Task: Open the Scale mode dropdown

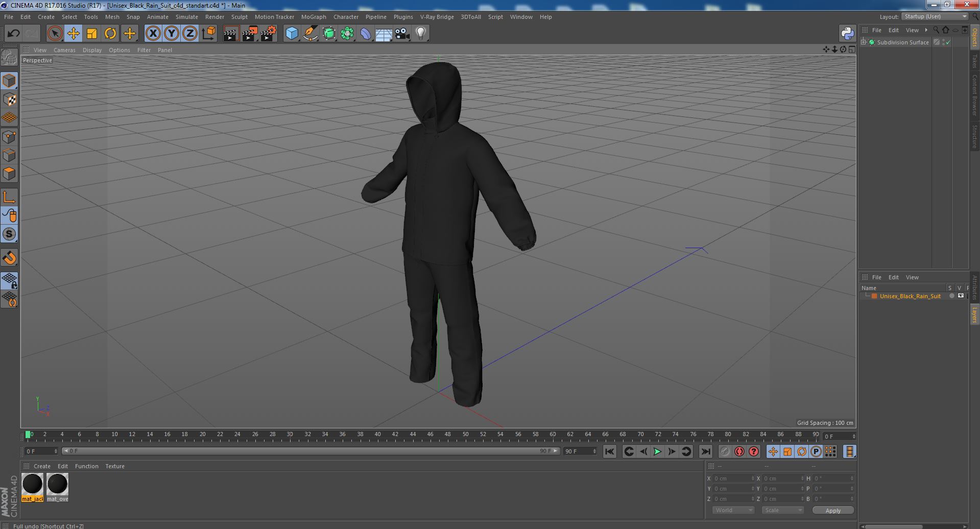Action: [x=782, y=510]
